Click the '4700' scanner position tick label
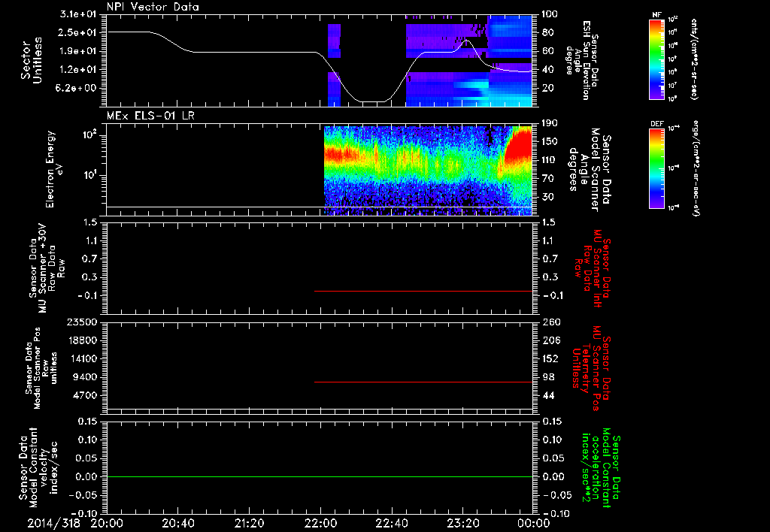770x532 pixels. (86, 395)
